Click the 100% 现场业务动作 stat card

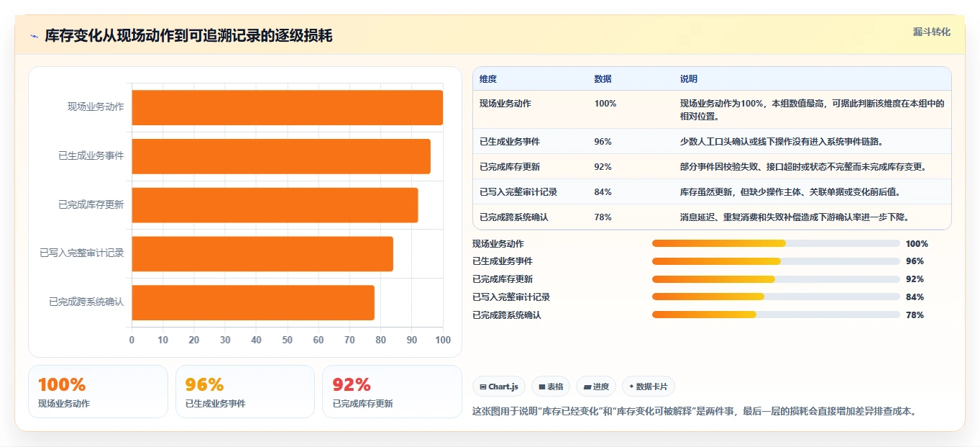tap(98, 392)
